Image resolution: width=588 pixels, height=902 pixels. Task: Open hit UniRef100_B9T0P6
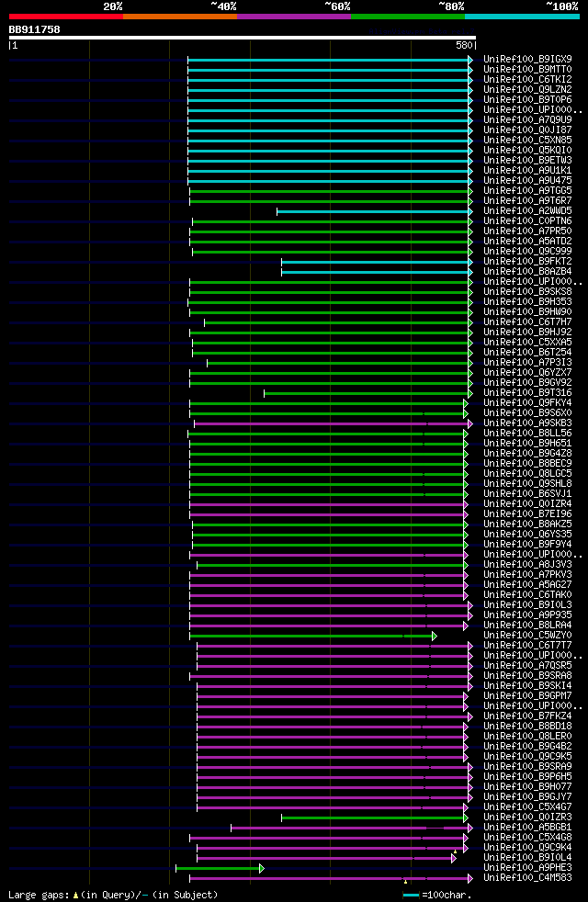coord(527,100)
